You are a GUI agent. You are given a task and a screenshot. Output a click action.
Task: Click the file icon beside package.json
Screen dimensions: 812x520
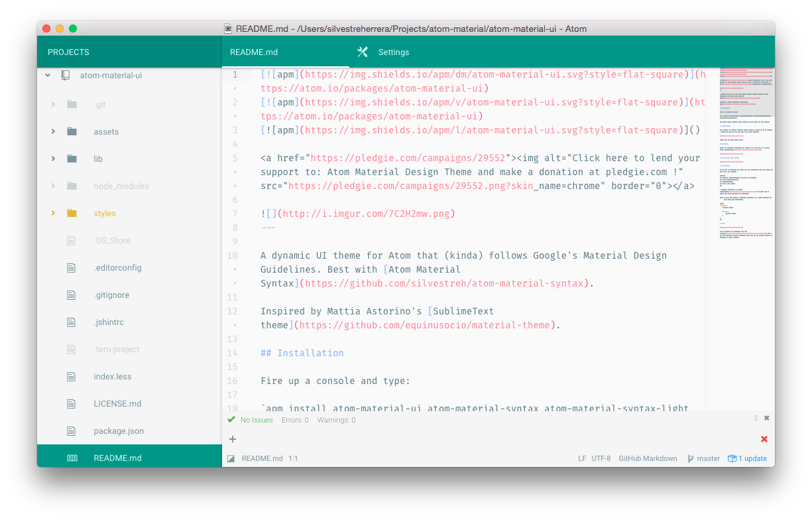coord(72,431)
